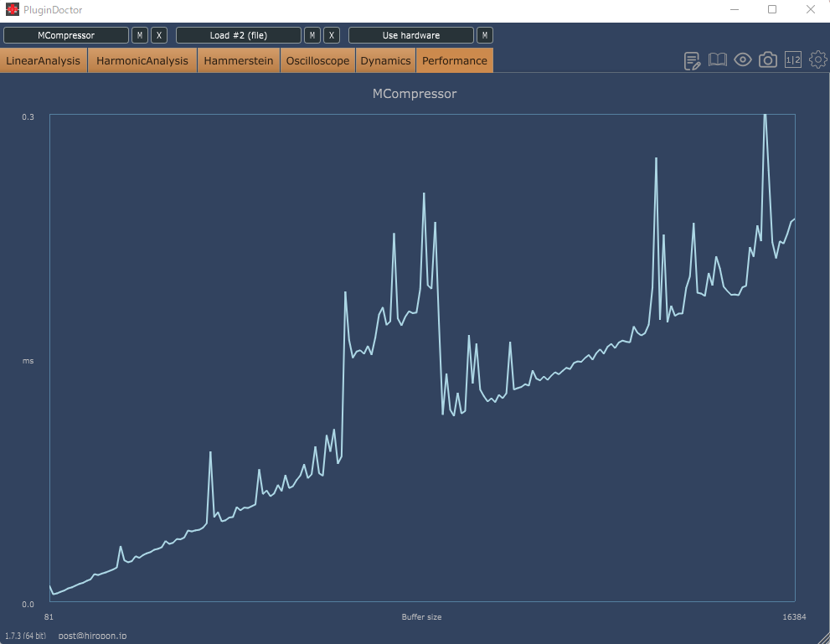
Task: Open the manual book icon
Action: point(717,59)
